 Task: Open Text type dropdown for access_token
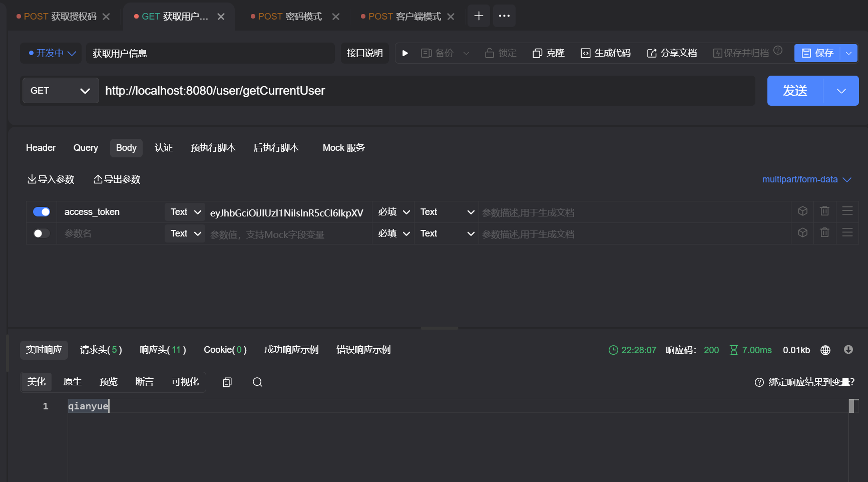pyautogui.click(x=185, y=212)
